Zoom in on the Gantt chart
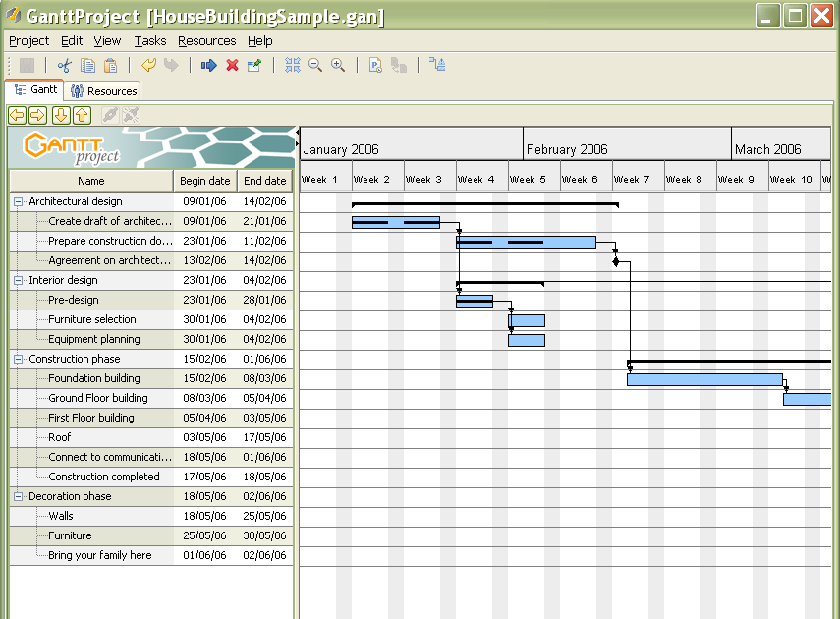840x619 pixels. pos(336,65)
